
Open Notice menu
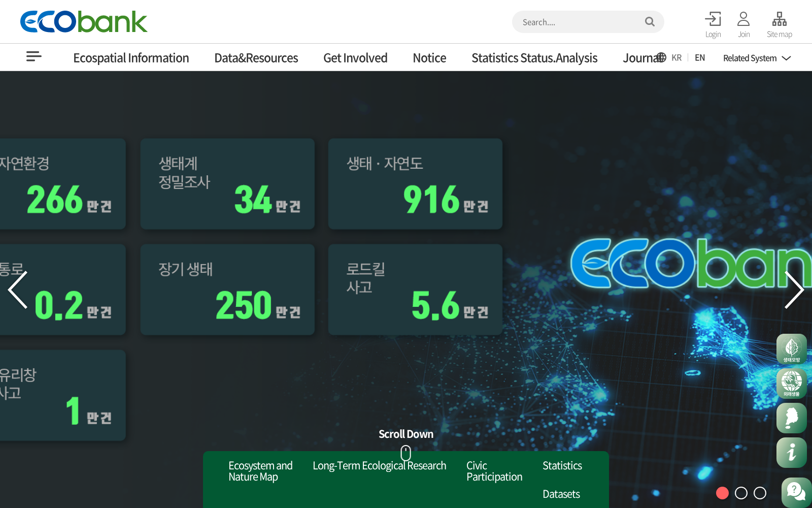coord(429,58)
